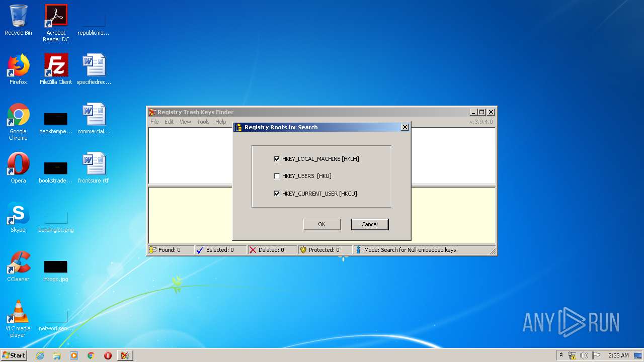
Task: Select the frontsure.rtf document icon
Action: click(94, 168)
